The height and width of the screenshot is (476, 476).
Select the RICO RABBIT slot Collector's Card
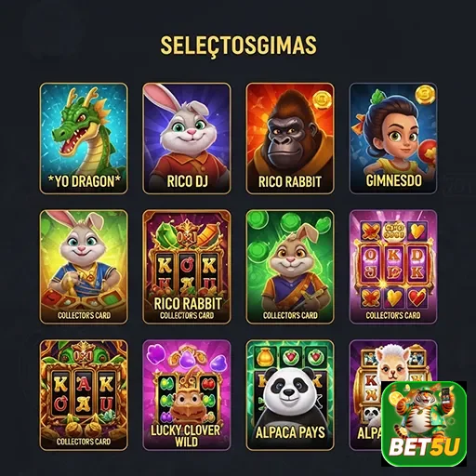(x=187, y=267)
